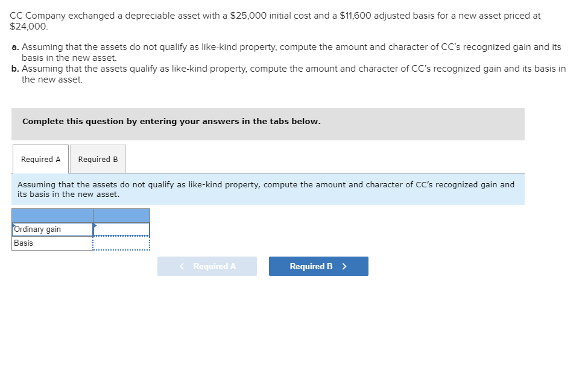Switch to the Required B tab
This screenshot has width=588, height=368.
[98, 159]
